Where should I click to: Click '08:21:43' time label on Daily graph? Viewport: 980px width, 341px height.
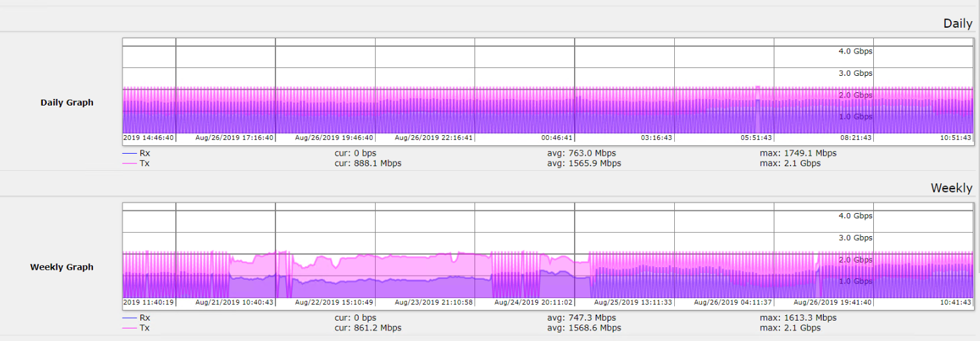click(855, 138)
